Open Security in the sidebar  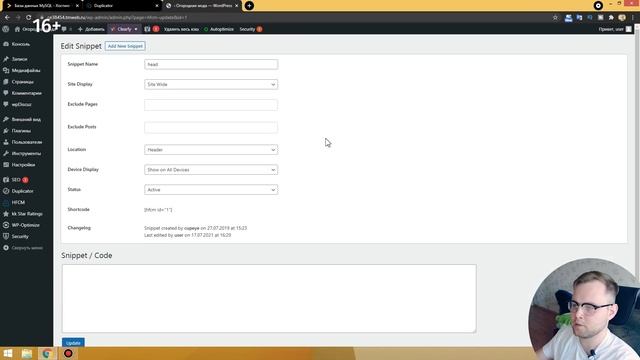pyautogui.click(x=20, y=237)
